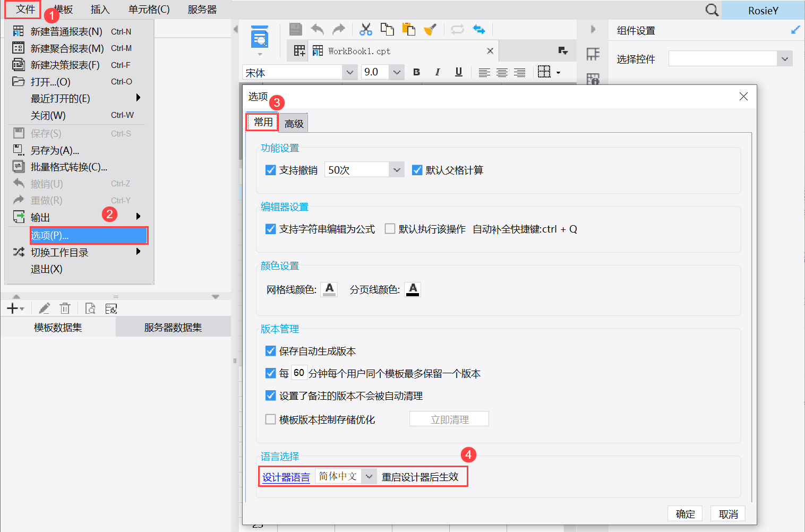The height and width of the screenshot is (532, 805).
Task: Click the preview dataset icon
Action: tap(90, 308)
